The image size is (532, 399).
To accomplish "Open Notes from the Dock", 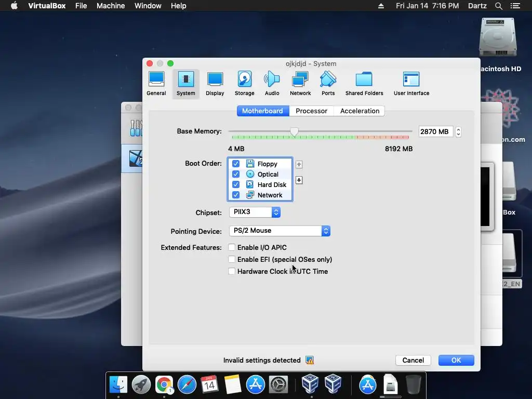I will click(x=232, y=384).
